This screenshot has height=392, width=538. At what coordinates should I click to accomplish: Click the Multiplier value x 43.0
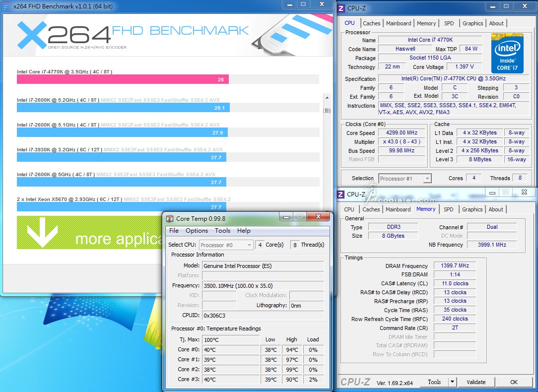pyautogui.click(x=402, y=141)
